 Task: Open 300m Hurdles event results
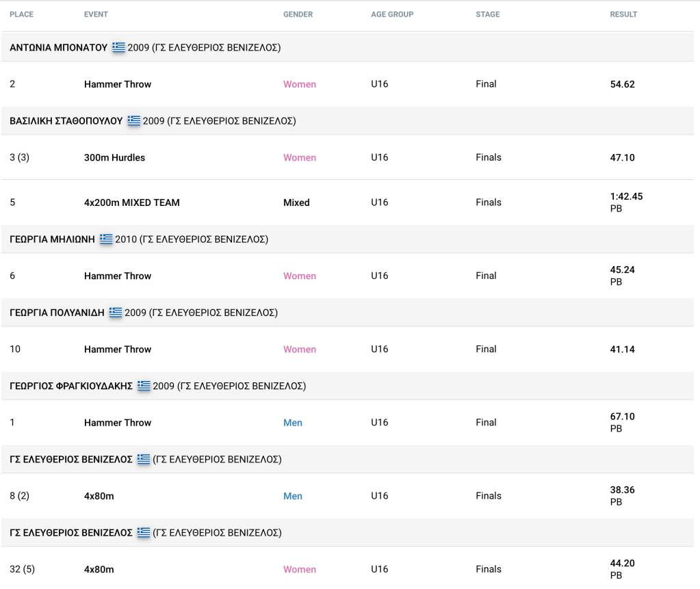pyautogui.click(x=114, y=157)
